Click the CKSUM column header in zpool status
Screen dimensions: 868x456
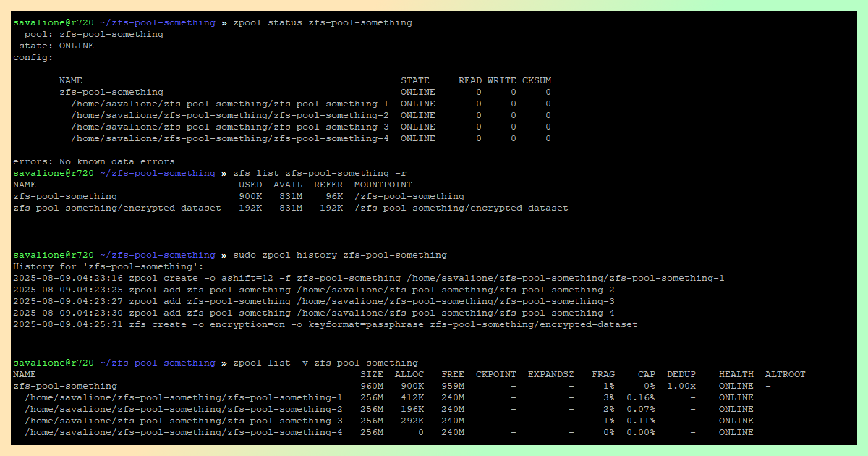pos(537,80)
